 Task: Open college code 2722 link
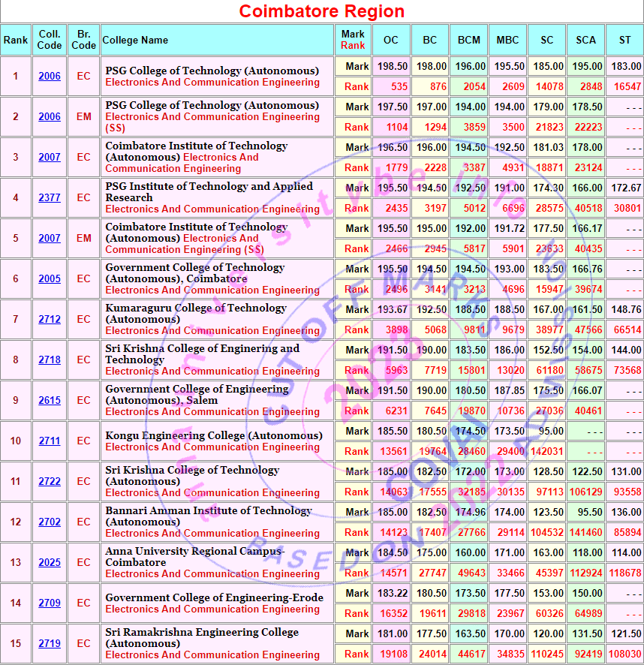(50, 482)
